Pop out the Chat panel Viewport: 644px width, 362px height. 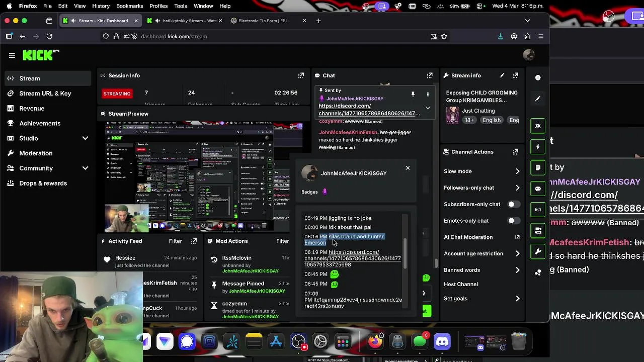pyautogui.click(x=430, y=75)
